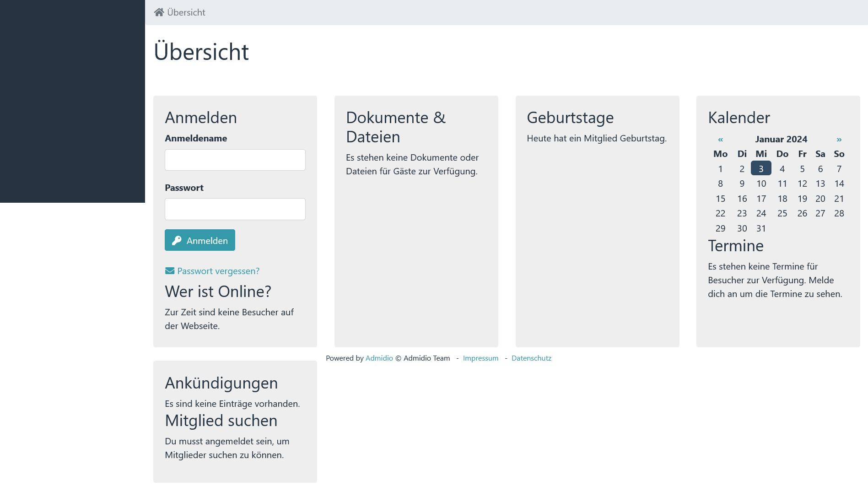Visit the Admidio link in the footer

coord(379,358)
